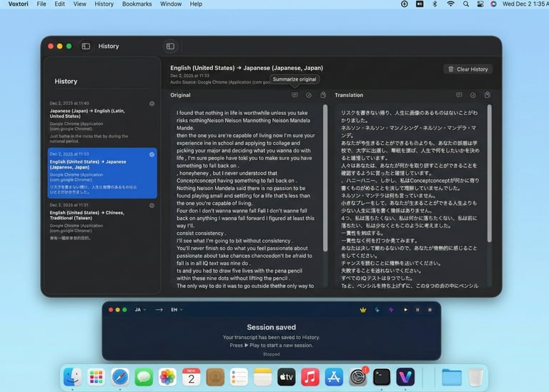This screenshot has width=549, height=392.
Task: Remove the selected 11:33 English to Japanese entry
Action: (x=152, y=154)
